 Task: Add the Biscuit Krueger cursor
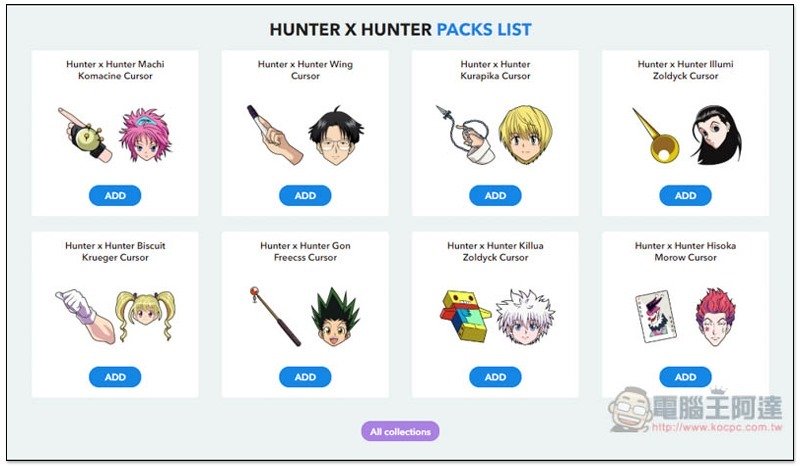(x=115, y=377)
